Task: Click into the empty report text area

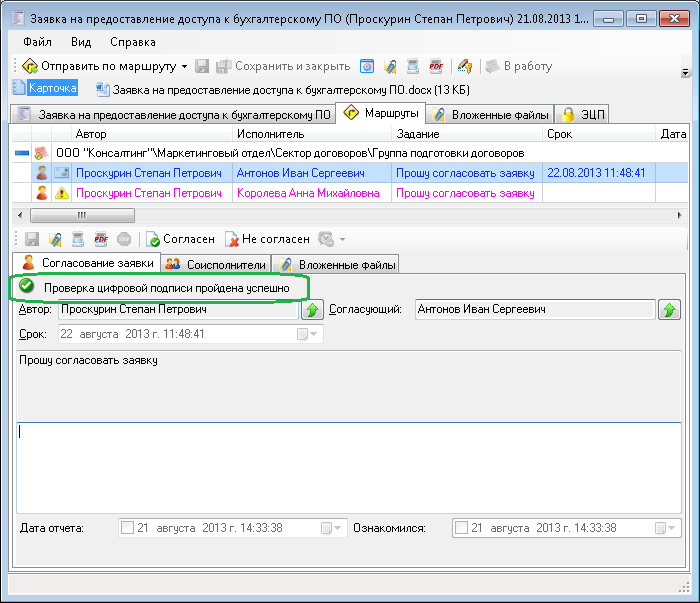Action: click(x=349, y=465)
